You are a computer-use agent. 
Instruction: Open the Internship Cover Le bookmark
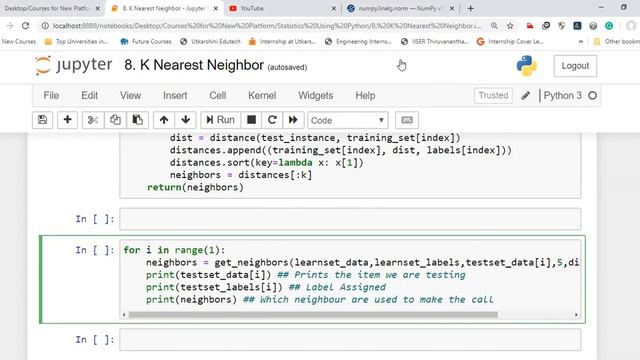pyautogui.click(x=510, y=41)
